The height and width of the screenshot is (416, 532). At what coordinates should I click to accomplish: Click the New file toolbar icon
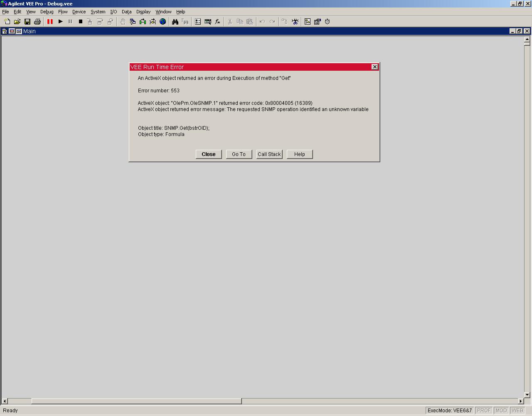[x=7, y=22]
